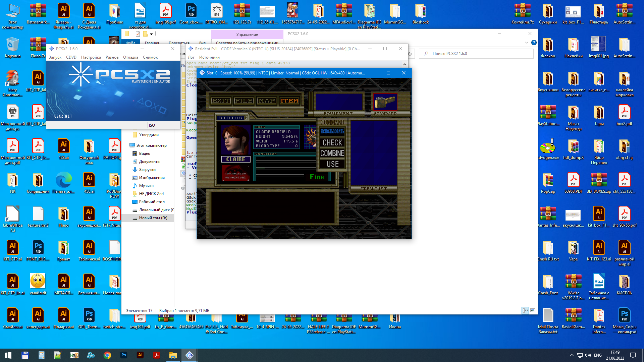Select Cont_xbox PSD desktop file
The height and width of the screenshot is (362, 644).
point(191,14)
